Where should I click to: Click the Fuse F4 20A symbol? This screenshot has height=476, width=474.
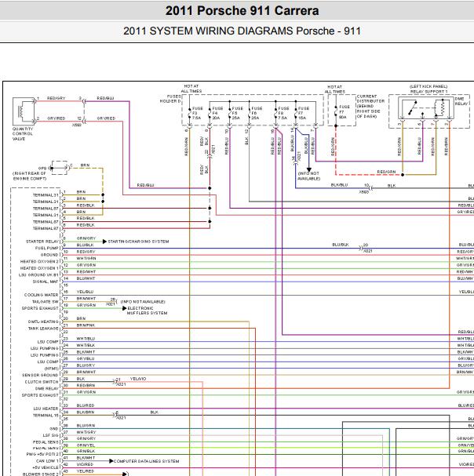click(210, 113)
